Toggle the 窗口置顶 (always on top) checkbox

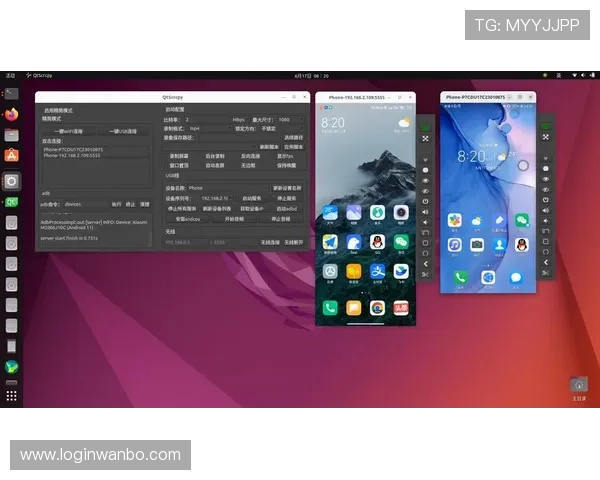pyautogui.click(x=178, y=165)
